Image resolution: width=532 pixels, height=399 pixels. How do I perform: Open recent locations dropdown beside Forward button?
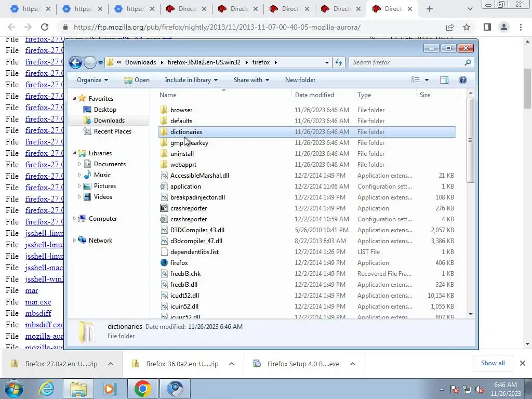[100, 63]
